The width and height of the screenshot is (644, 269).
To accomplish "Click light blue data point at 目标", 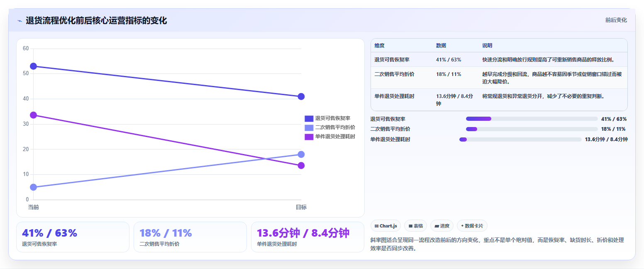I will tap(301, 154).
